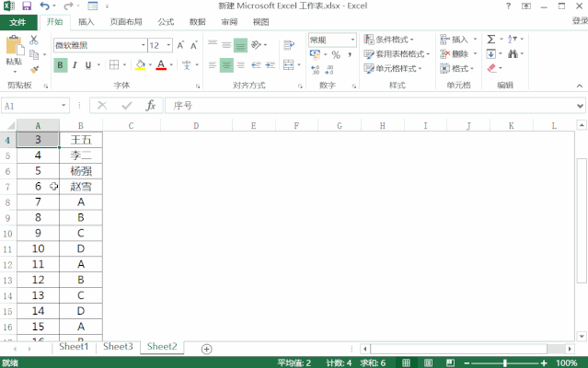Click the Clear eraser icon
This screenshot has width=588, height=368.
[x=491, y=68]
